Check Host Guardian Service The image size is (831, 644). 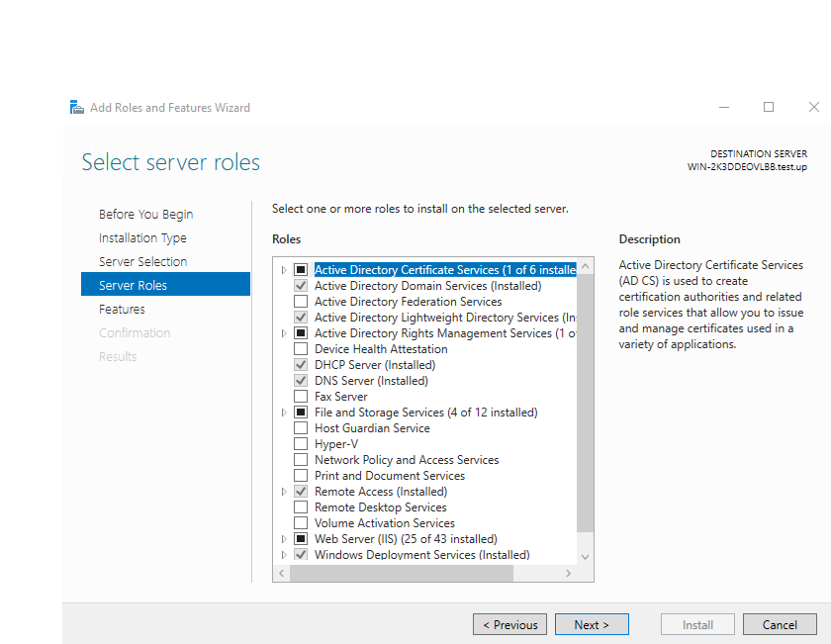click(x=301, y=428)
